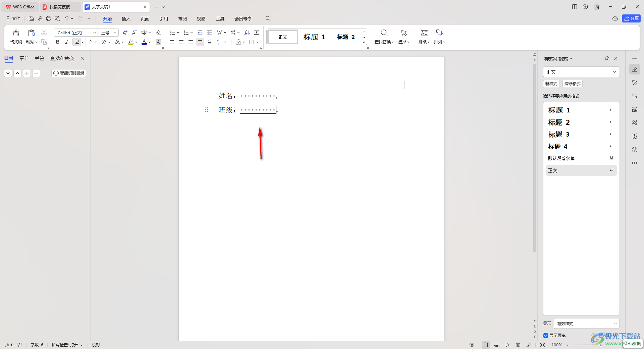Click the 分享 share button
The width and height of the screenshot is (644, 349).
click(631, 18)
